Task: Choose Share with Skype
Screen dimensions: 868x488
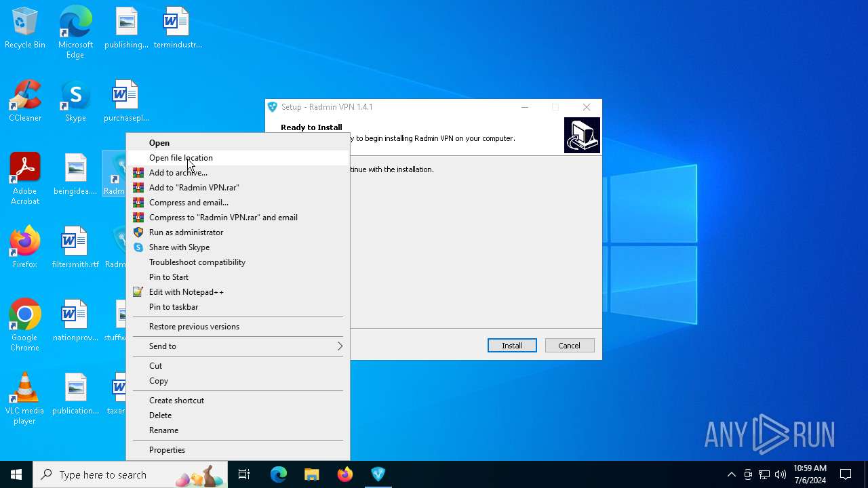Action: [238, 247]
